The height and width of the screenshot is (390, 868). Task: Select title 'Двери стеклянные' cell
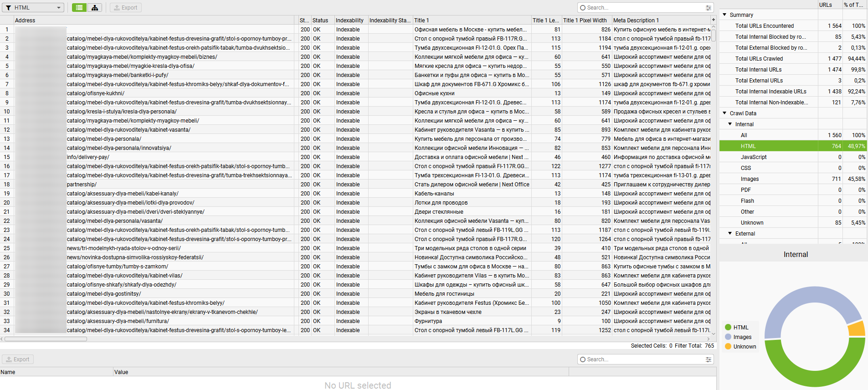point(472,212)
